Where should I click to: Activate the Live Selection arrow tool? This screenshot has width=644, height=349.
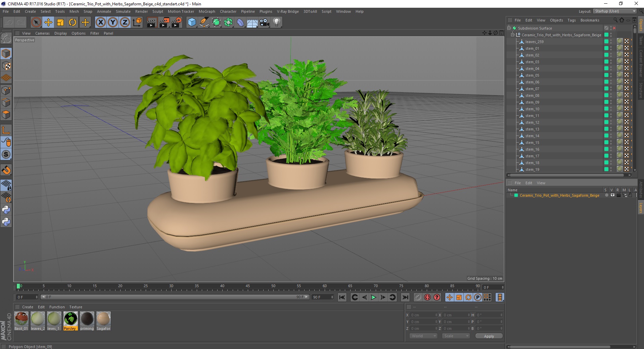pos(36,23)
